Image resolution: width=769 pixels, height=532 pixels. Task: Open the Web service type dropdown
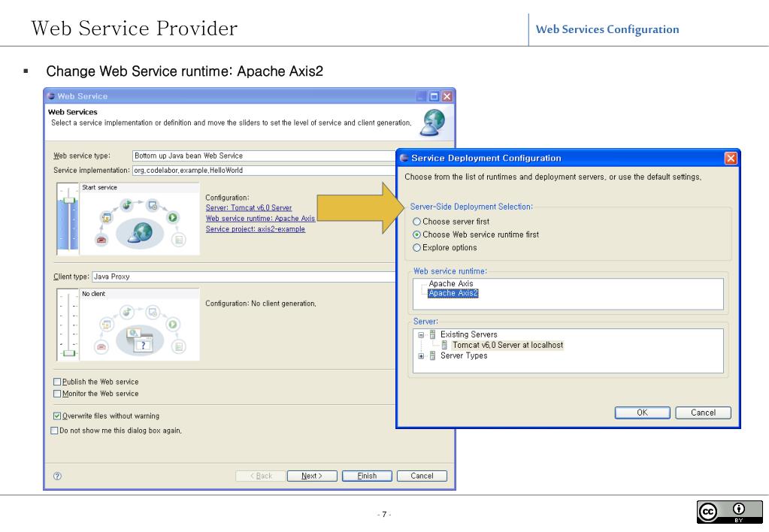264,156
